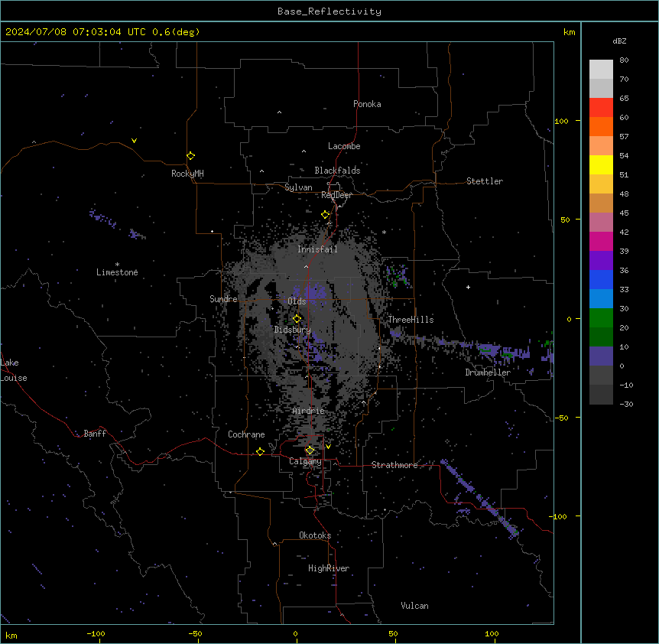Click the Limestone map label

pos(117,272)
